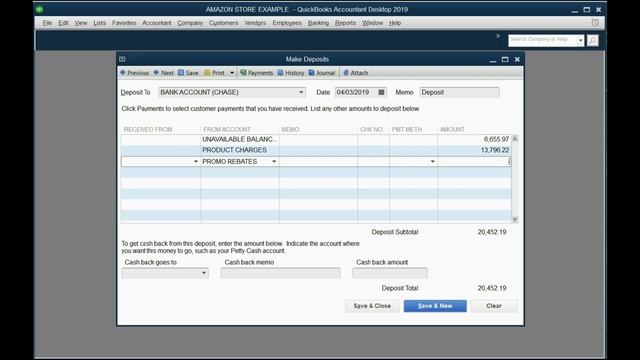Viewport: 640px width, 360px height.
Task: Print the deposit
Action: (214, 73)
